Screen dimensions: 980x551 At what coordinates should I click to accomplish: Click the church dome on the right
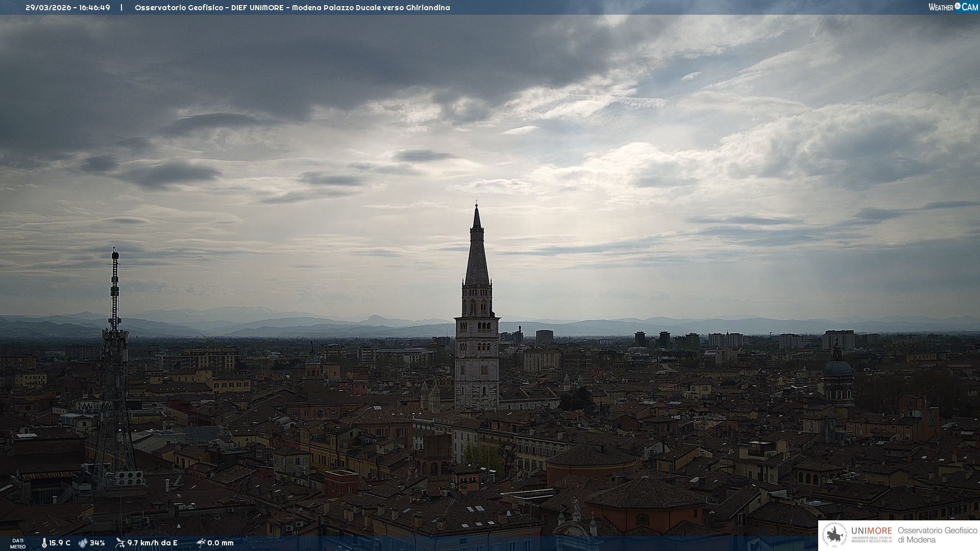pyautogui.click(x=838, y=367)
